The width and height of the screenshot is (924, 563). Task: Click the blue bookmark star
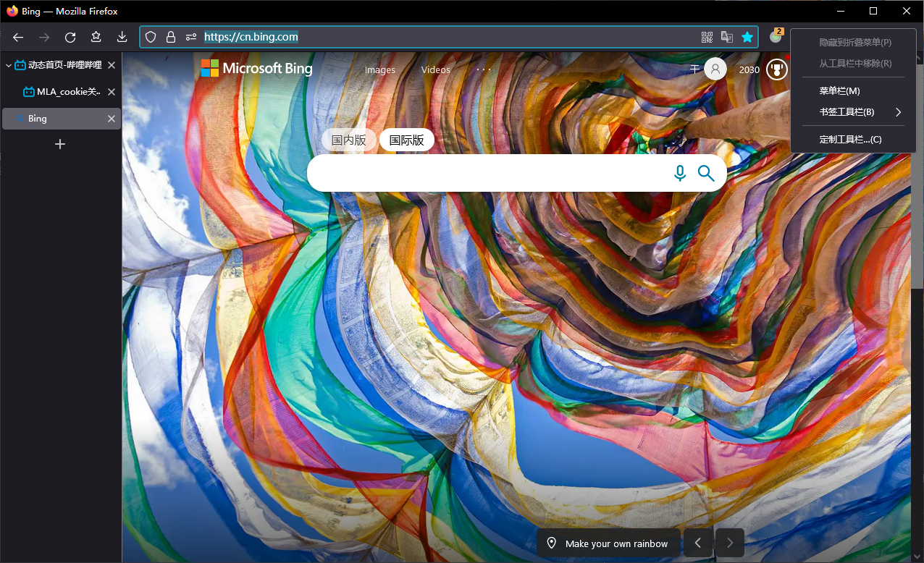coord(747,38)
